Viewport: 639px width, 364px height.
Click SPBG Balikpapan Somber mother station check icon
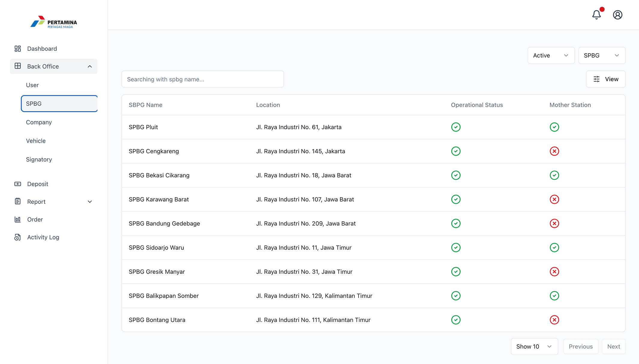click(x=554, y=296)
